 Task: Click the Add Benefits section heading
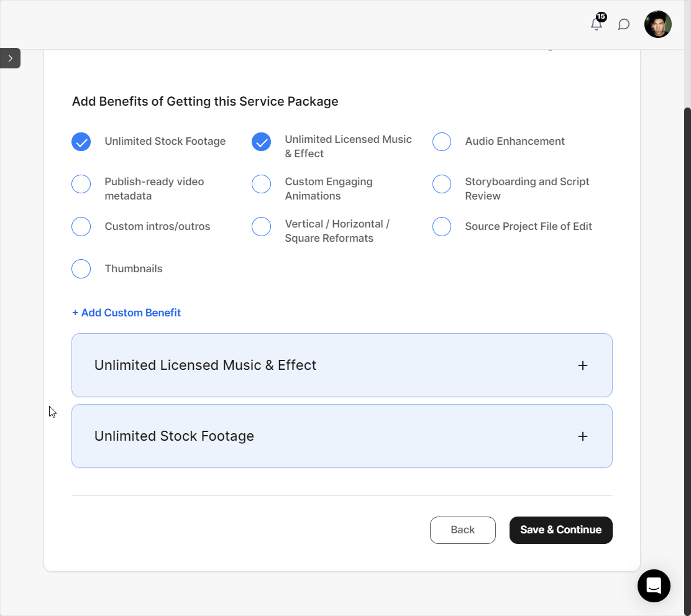point(205,101)
